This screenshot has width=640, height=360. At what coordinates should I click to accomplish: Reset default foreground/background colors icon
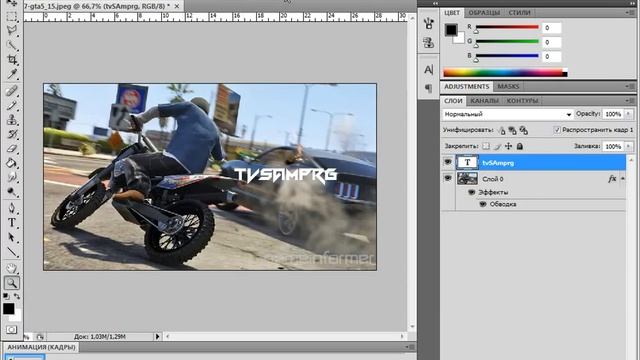6,296
